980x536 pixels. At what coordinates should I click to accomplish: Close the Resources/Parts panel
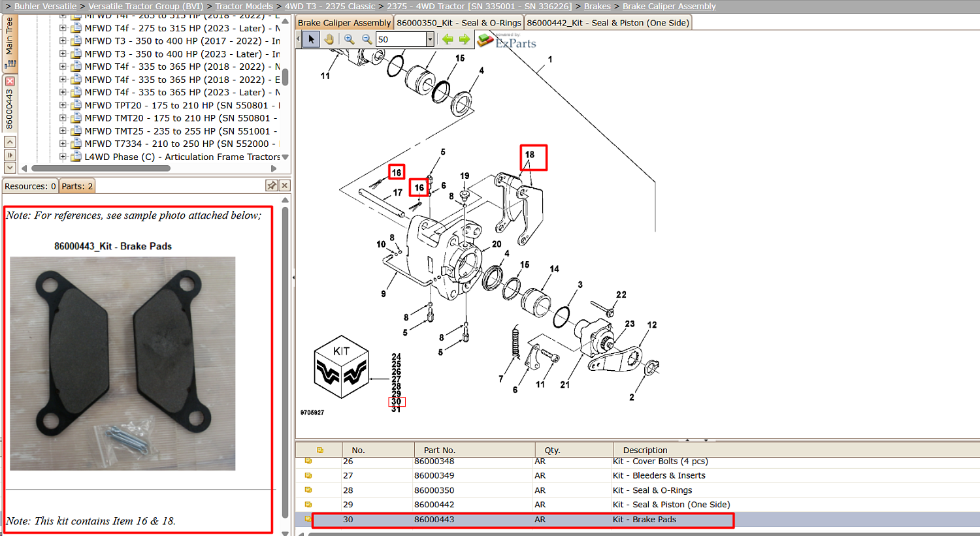pos(284,186)
